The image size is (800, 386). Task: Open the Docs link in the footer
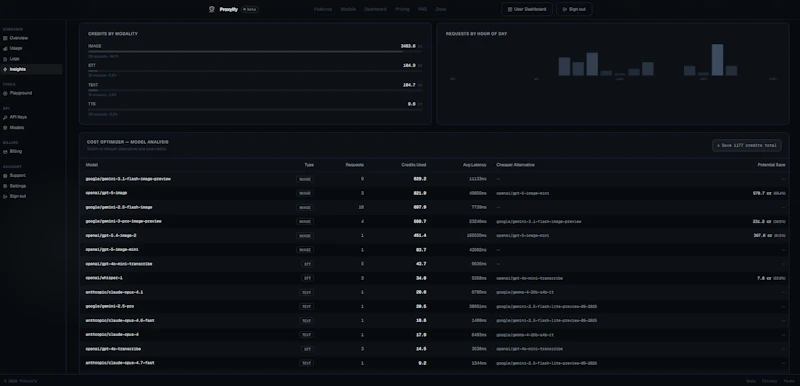(751, 381)
